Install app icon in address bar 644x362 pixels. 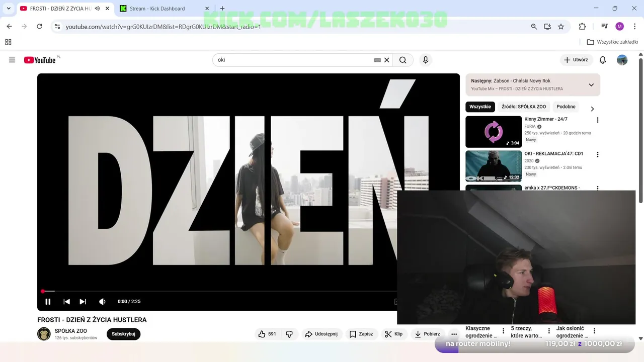(x=547, y=27)
